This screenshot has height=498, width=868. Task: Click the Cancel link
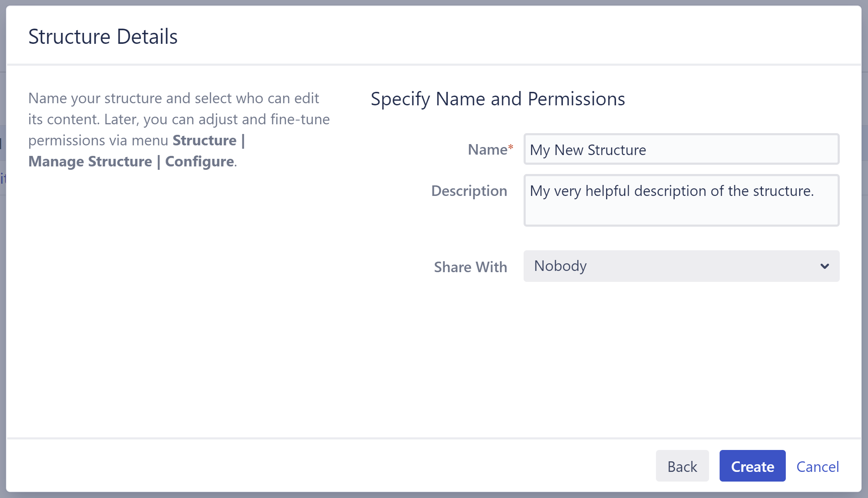point(817,466)
